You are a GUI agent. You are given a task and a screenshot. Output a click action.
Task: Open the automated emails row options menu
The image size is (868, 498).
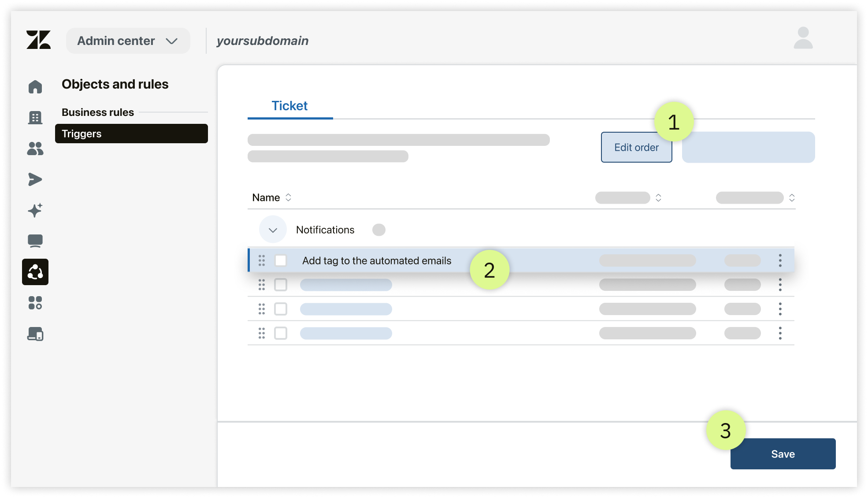click(x=780, y=260)
